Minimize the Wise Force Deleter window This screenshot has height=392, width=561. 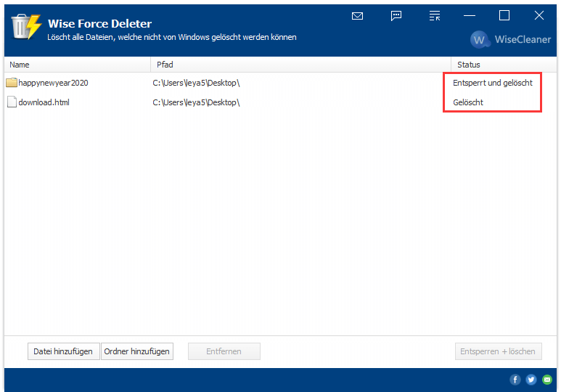click(470, 16)
